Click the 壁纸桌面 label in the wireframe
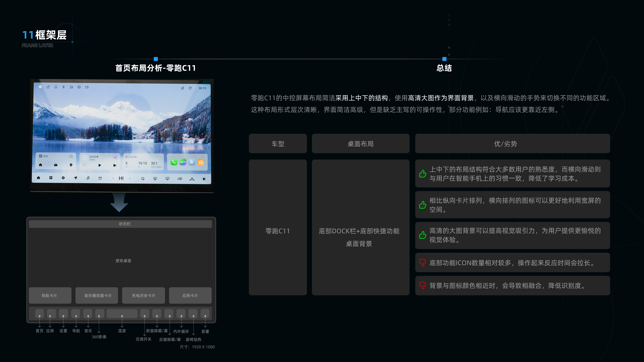Screen dimensions: 644x362 pyautogui.click(x=123, y=261)
